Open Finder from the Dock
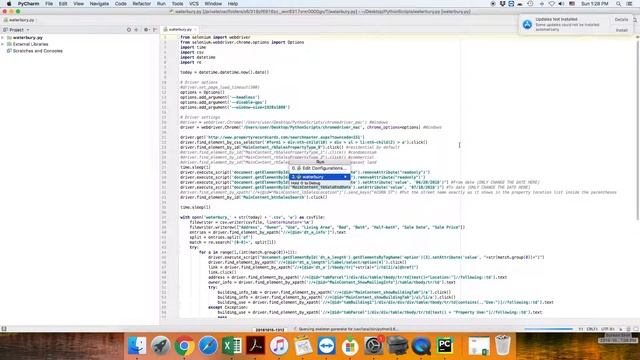 pyautogui.click(x=137, y=346)
